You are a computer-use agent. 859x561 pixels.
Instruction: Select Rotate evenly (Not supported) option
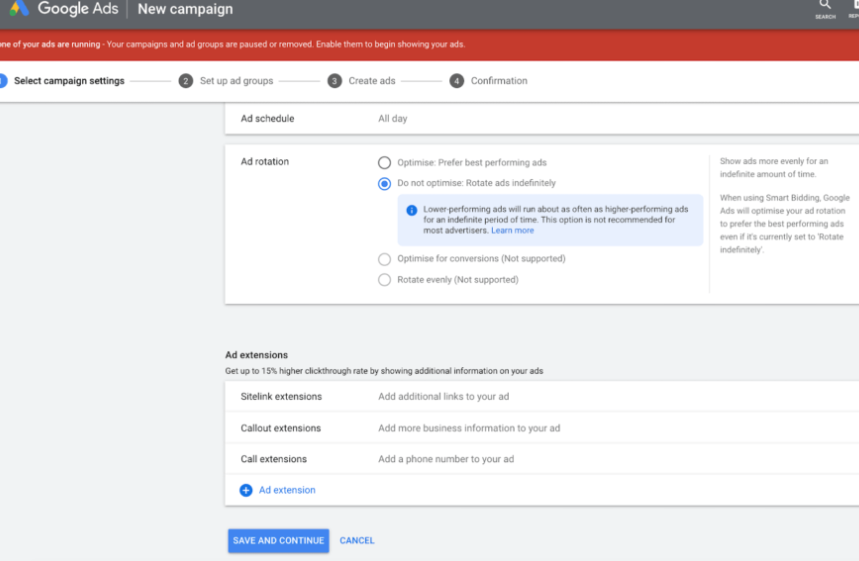coord(385,280)
